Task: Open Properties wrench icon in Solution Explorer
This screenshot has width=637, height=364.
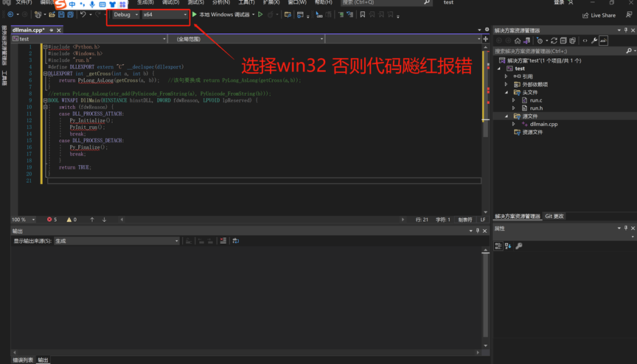Action: pos(594,41)
